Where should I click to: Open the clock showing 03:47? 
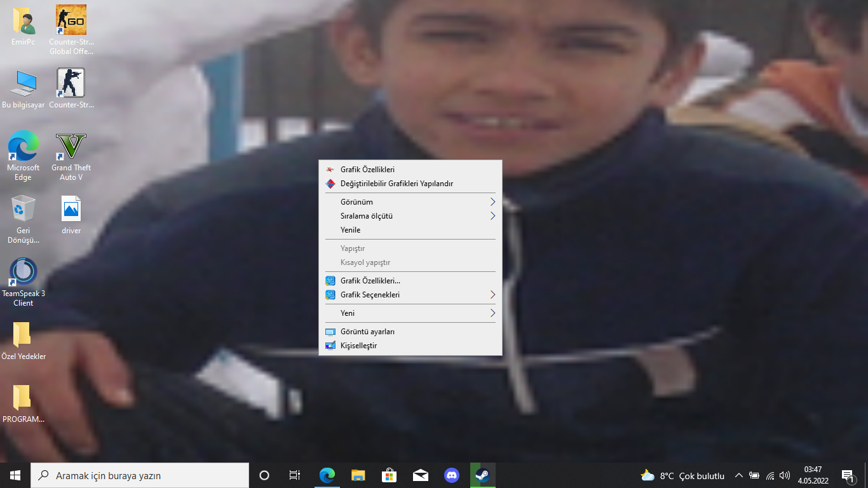coord(813,475)
